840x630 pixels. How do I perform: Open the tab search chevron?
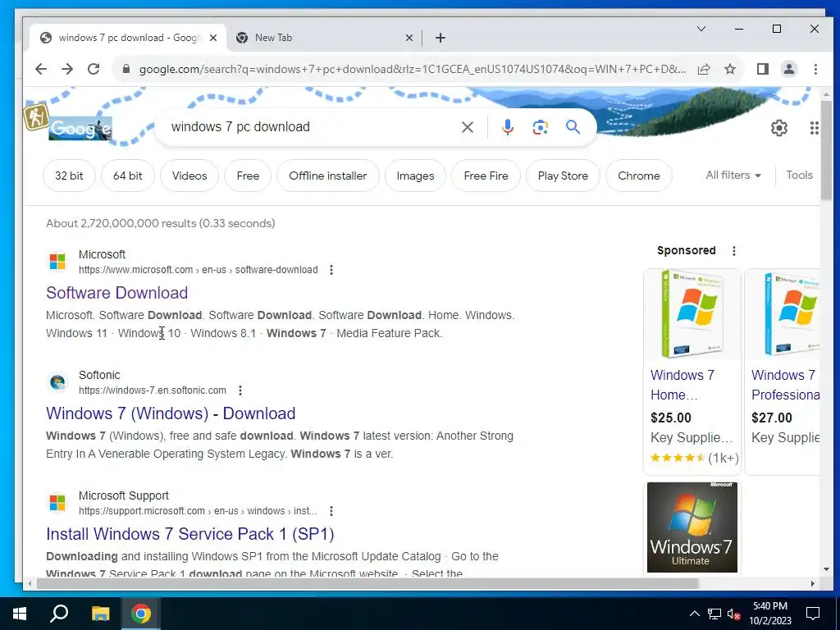point(701,29)
